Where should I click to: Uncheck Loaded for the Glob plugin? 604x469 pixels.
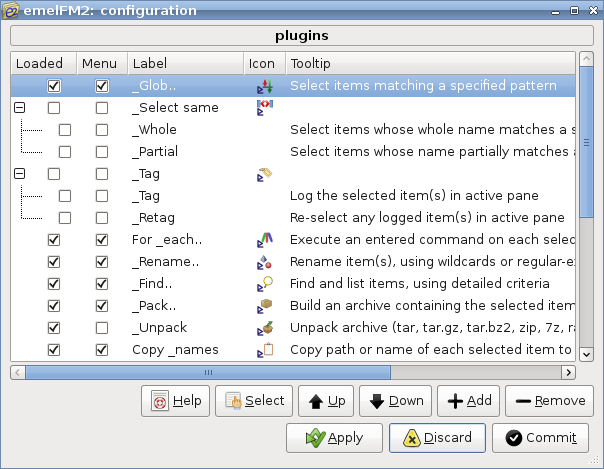54,86
